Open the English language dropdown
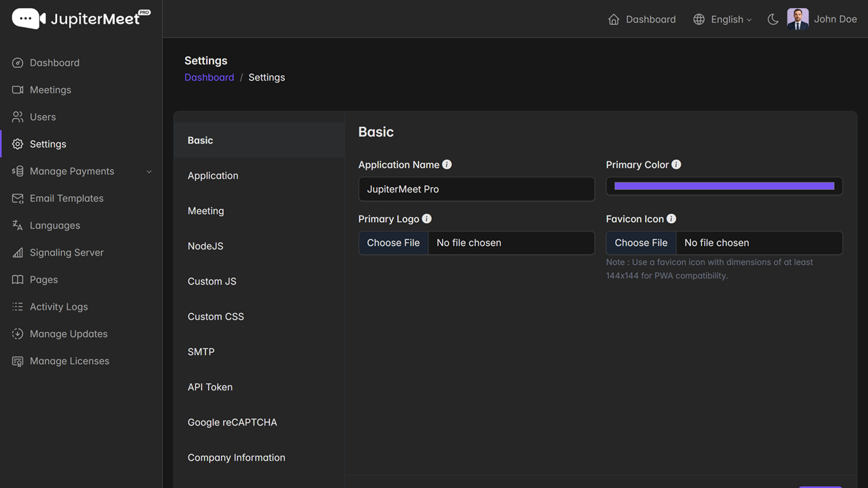The height and width of the screenshot is (488, 868). pyautogui.click(x=723, y=20)
